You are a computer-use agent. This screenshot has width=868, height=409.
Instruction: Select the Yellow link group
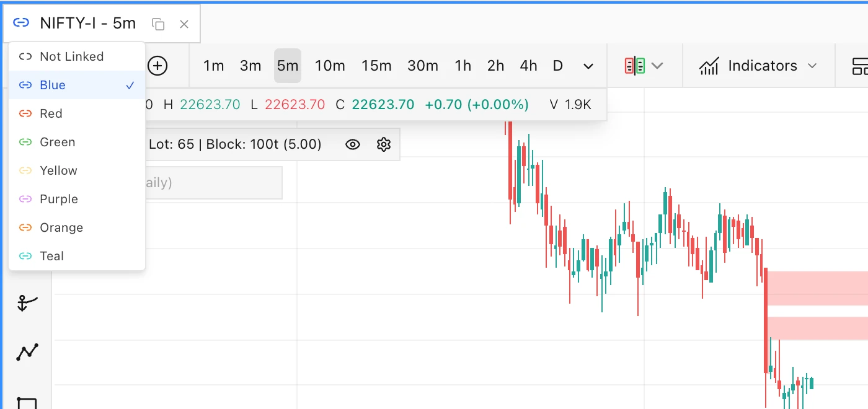pyautogui.click(x=77, y=170)
